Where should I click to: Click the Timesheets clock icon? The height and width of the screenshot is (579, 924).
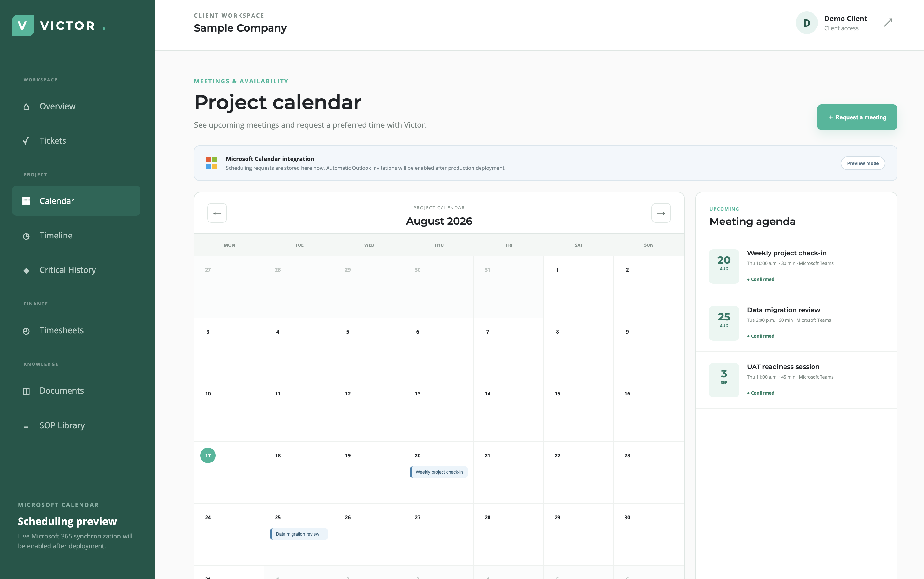pos(26,331)
